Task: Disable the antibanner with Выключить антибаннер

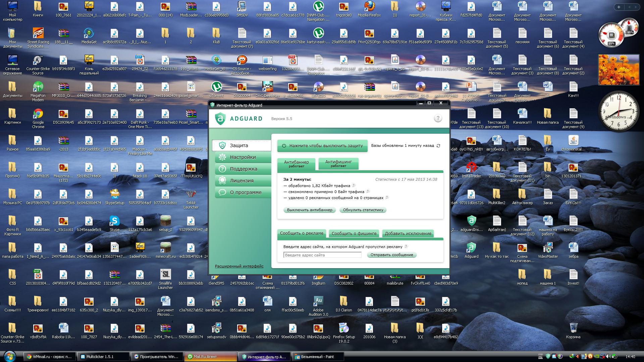Action: 310,210
